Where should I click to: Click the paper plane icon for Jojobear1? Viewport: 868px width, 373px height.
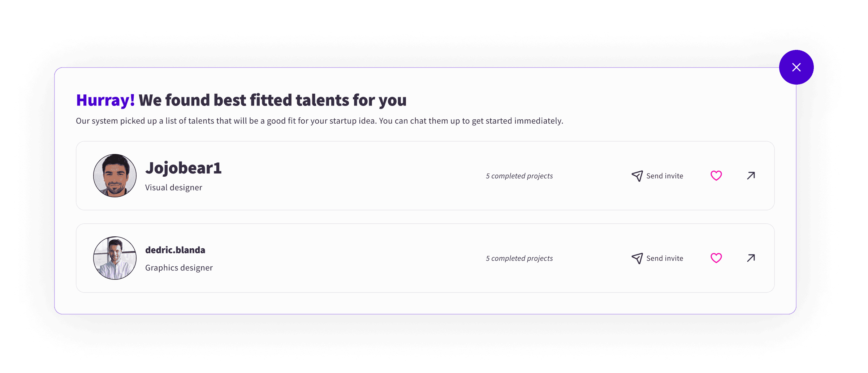pos(637,176)
